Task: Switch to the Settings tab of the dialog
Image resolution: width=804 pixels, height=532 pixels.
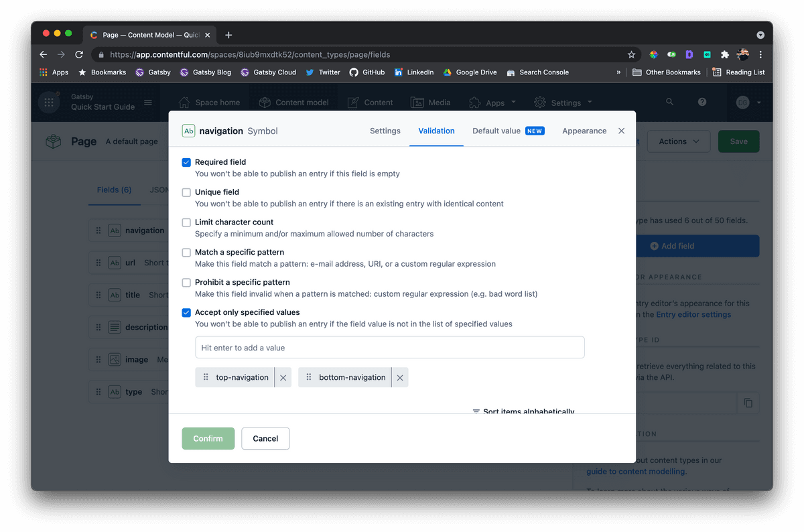Action: click(385, 131)
